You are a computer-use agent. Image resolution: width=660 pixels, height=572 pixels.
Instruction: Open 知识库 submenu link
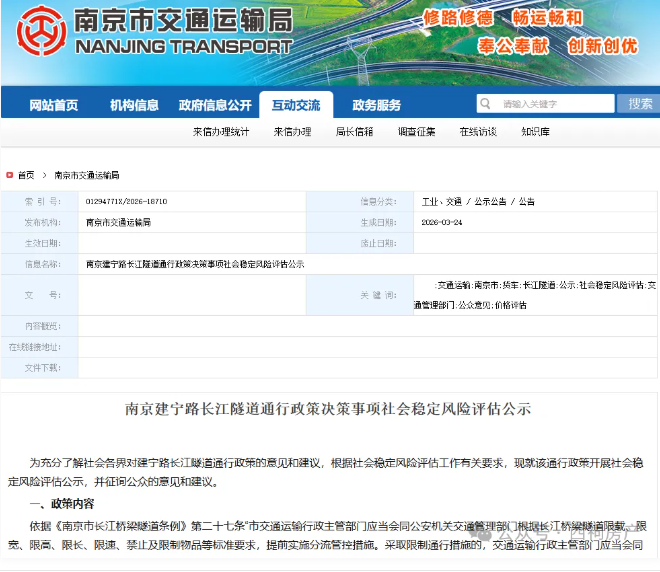click(535, 131)
